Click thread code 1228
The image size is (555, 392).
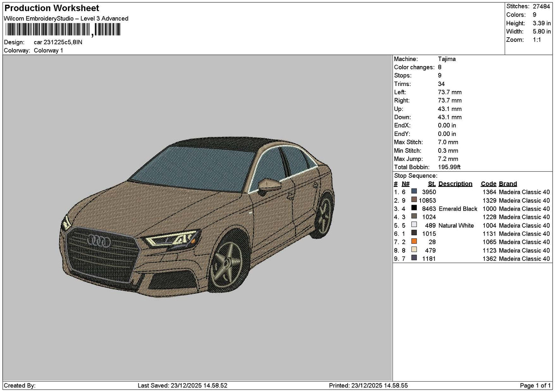tap(489, 217)
